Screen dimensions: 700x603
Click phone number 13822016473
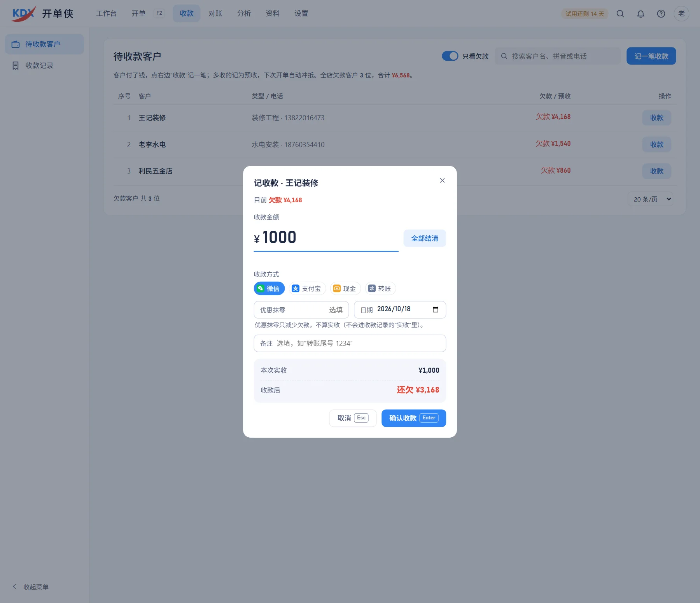pyautogui.click(x=304, y=118)
